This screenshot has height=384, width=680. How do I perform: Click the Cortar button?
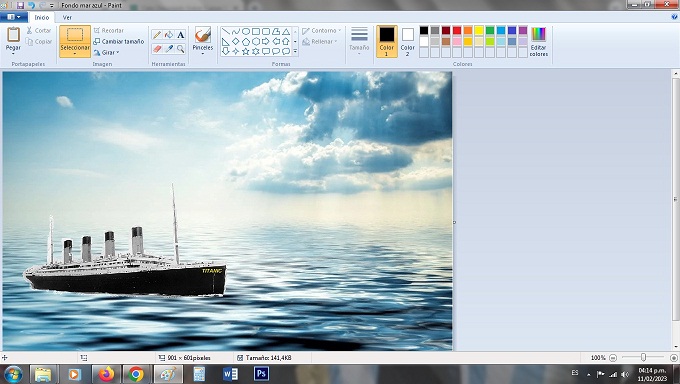point(38,30)
